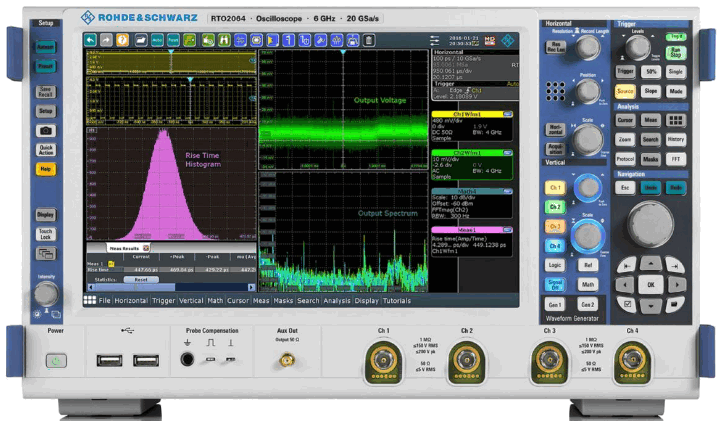
Task: Adjust the horizontal Scale knob
Action: coord(588,139)
